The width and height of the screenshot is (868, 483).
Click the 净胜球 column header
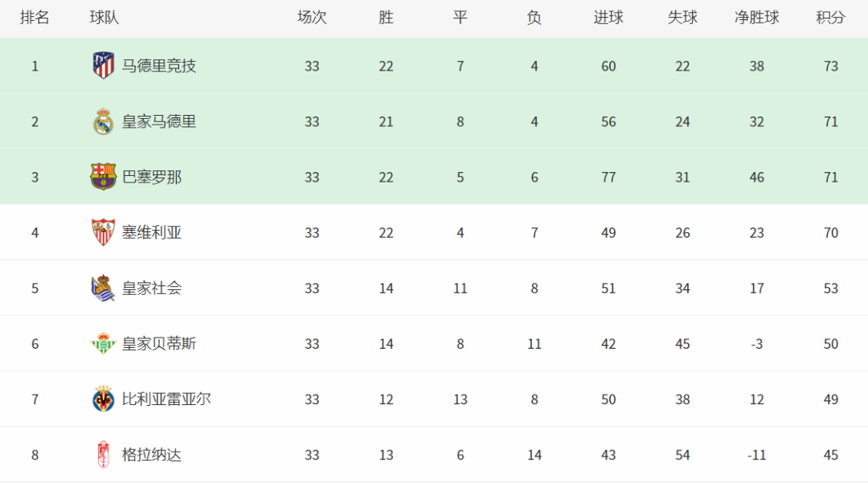tap(757, 18)
